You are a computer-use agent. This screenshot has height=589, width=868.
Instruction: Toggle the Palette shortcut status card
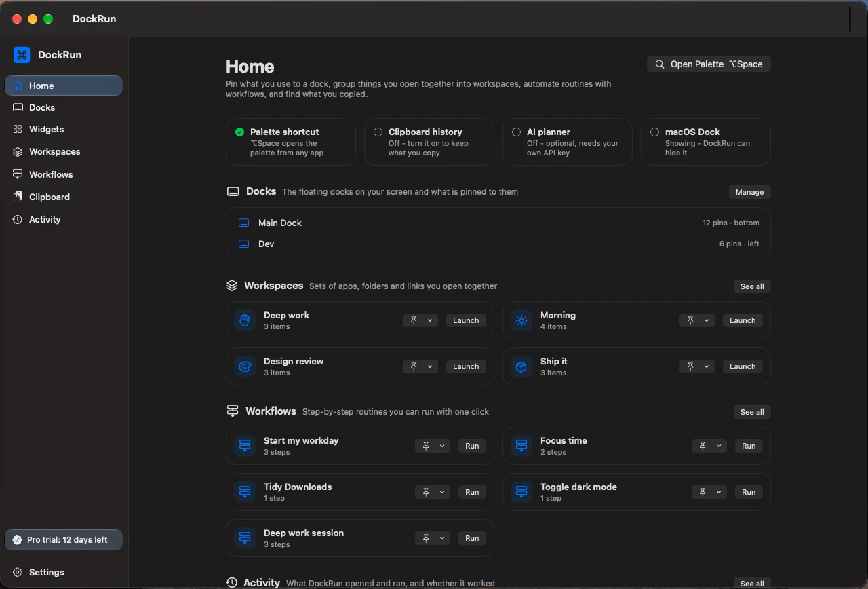(291, 142)
